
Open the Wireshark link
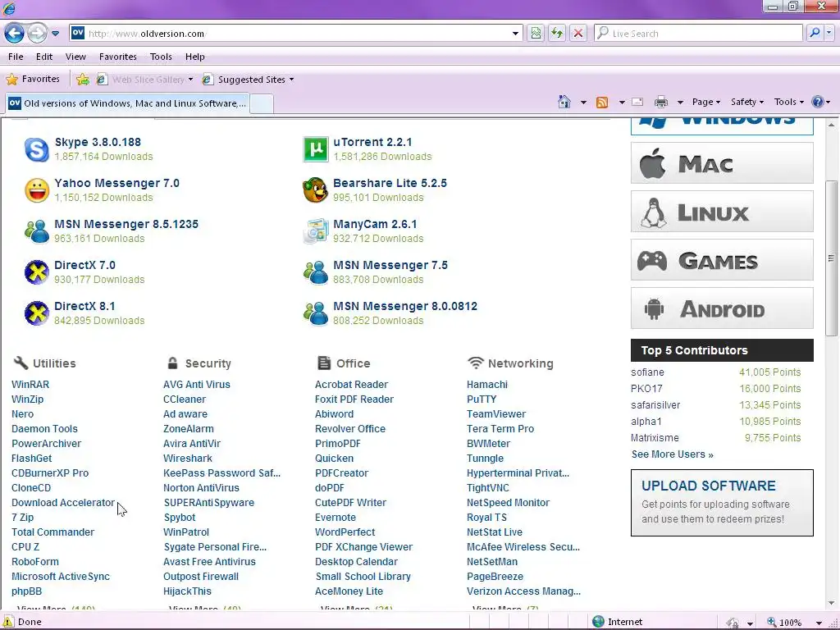188,458
